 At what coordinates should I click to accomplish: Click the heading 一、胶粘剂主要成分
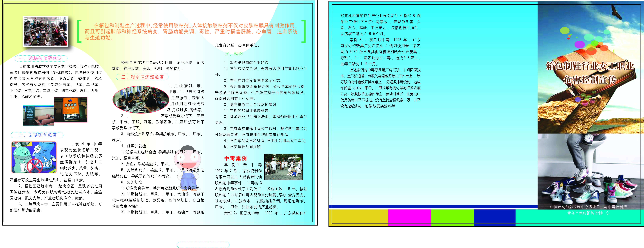pyautogui.click(x=41, y=58)
